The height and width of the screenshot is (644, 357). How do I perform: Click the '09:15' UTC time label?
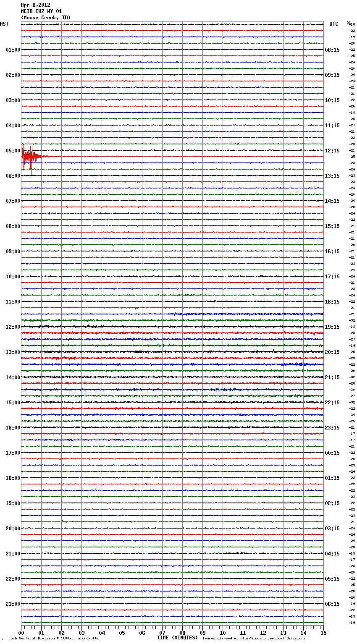(x=332, y=75)
